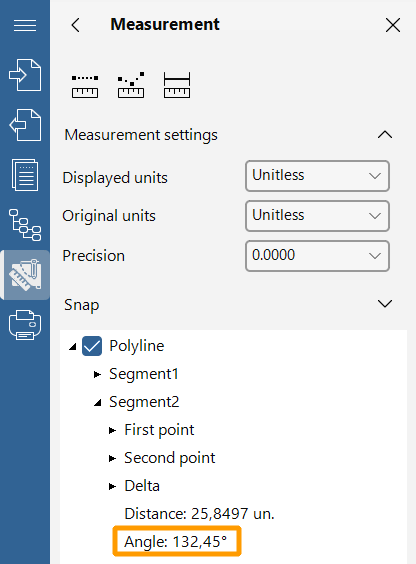The image size is (416, 564).
Task: Select the Measurement tool sidebar icon
Action: tap(25, 275)
